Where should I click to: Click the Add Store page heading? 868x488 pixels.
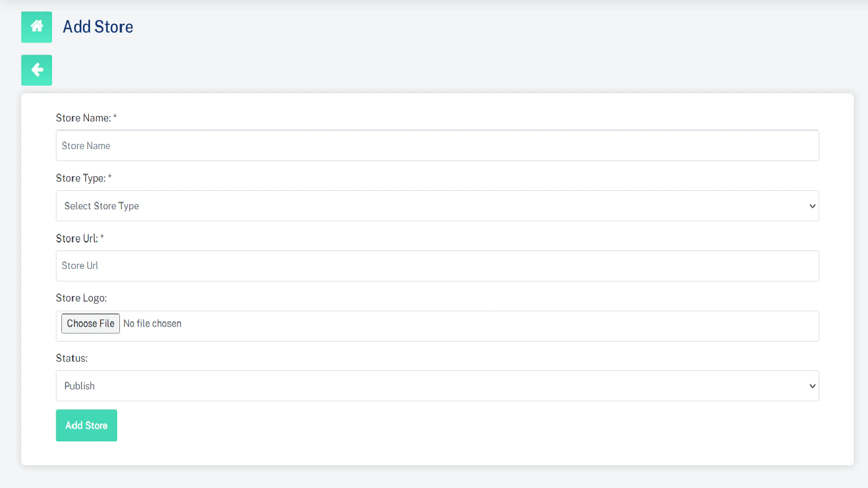coord(98,27)
